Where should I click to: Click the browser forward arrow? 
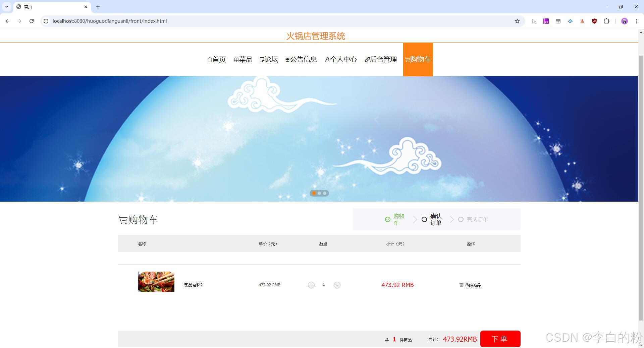[19, 21]
